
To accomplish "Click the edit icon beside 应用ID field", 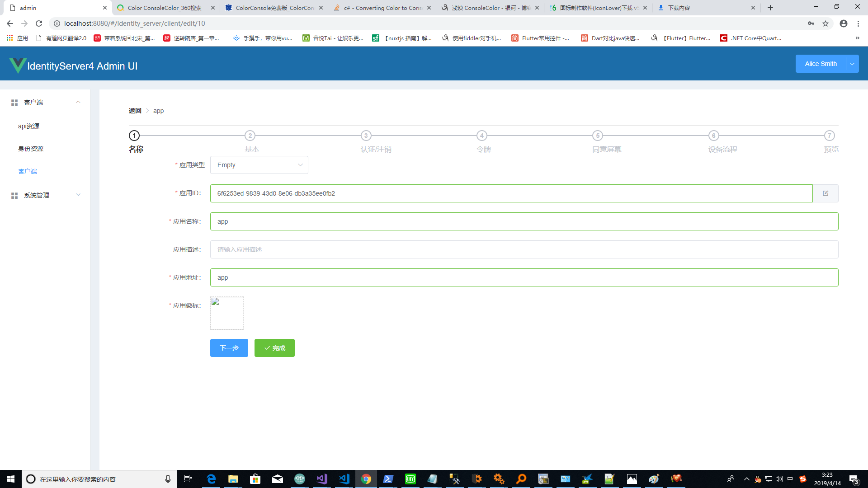I will pyautogui.click(x=826, y=193).
